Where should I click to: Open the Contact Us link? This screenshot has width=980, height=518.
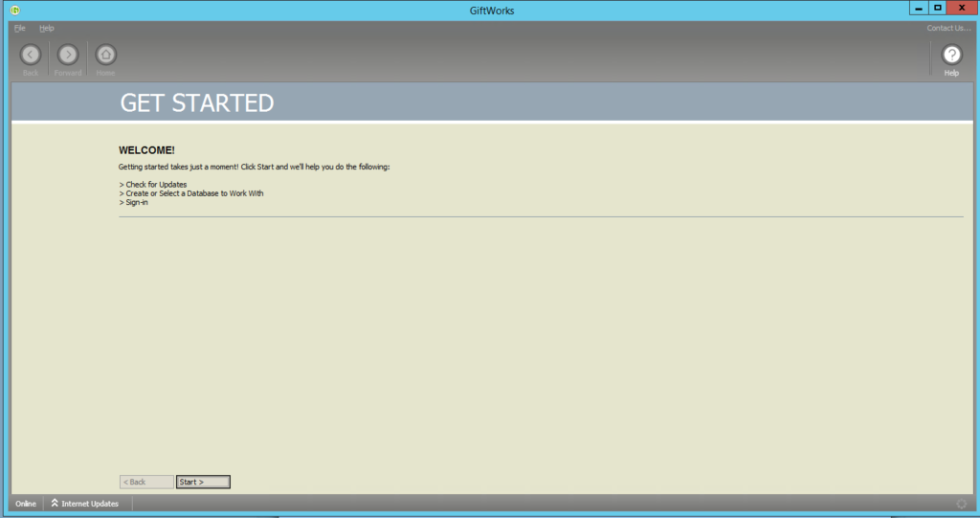[x=948, y=28]
